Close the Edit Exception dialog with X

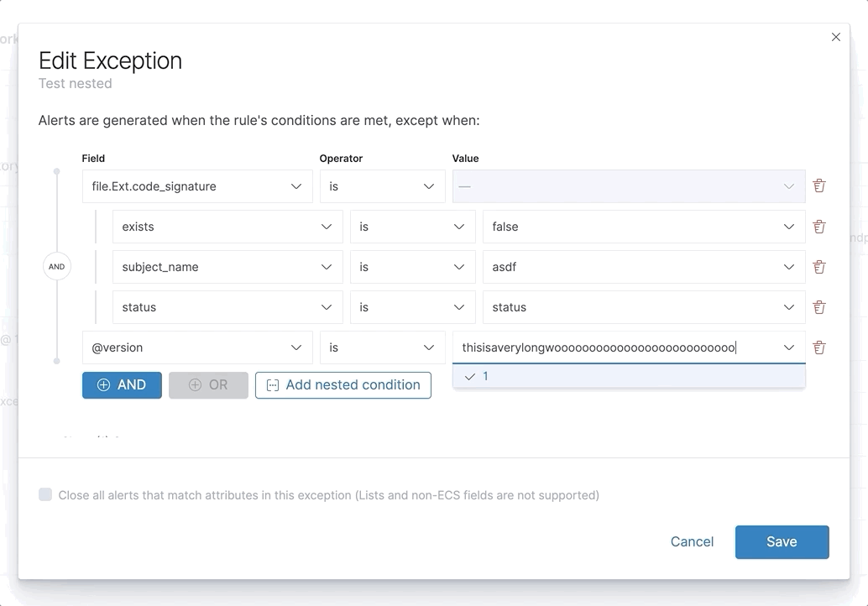[x=835, y=37]
